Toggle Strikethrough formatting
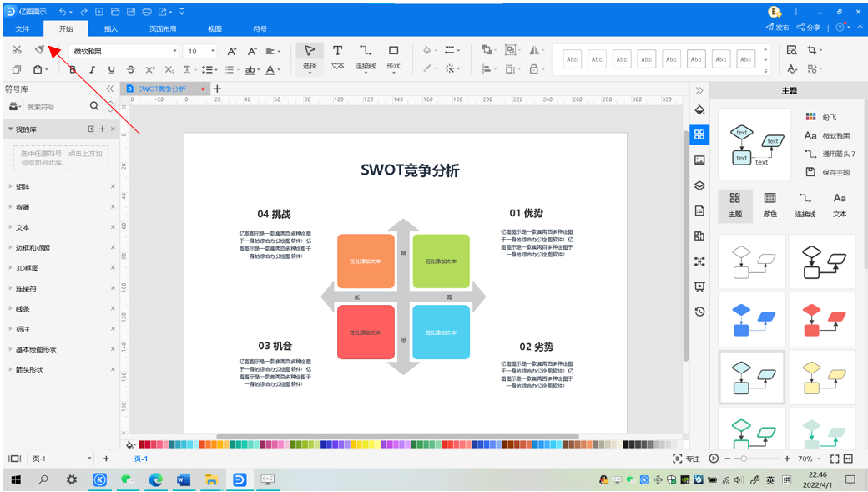Image resolution: width=868 pixels, height=492 pixels. pos(131,69)
